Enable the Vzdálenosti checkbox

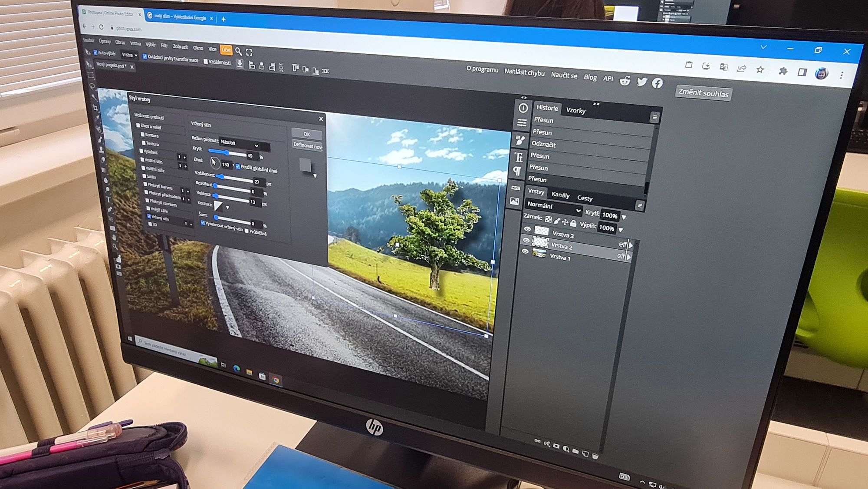[206, 61]
